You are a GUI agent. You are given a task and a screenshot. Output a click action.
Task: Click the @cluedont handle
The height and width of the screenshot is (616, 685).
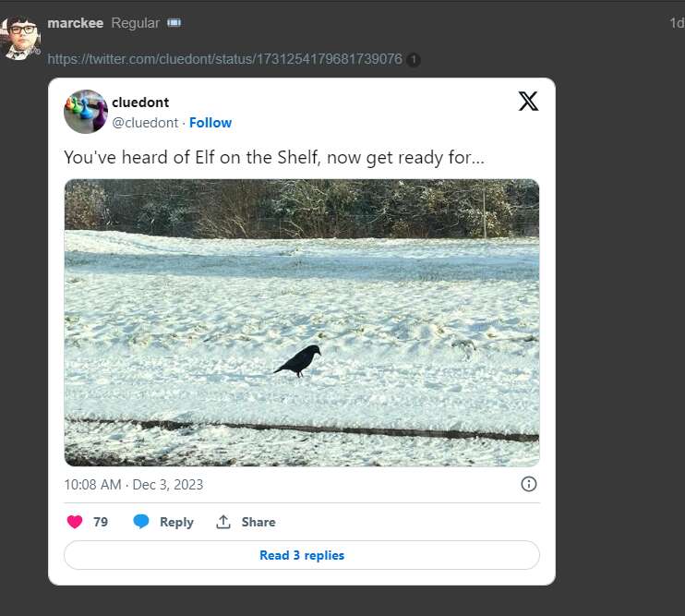tap(145, 123)
